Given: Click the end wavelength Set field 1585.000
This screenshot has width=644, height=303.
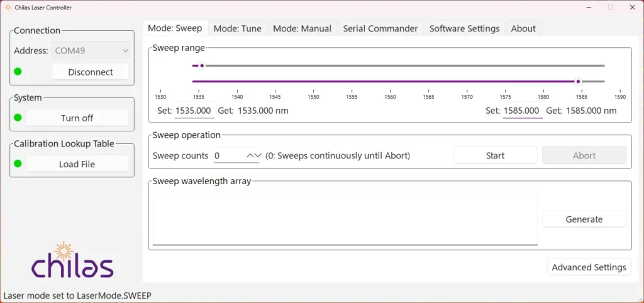Looking at the screenshot, I should [523, 111].
